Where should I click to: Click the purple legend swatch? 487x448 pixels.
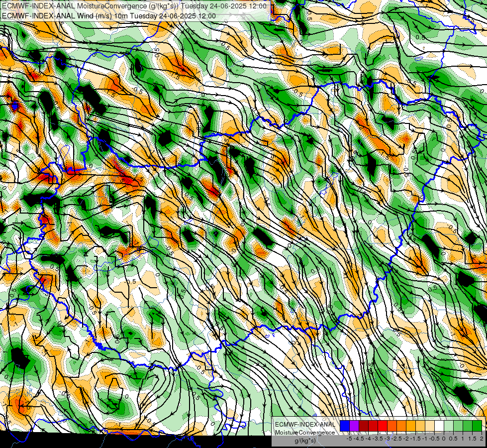[x=354, y=426]
